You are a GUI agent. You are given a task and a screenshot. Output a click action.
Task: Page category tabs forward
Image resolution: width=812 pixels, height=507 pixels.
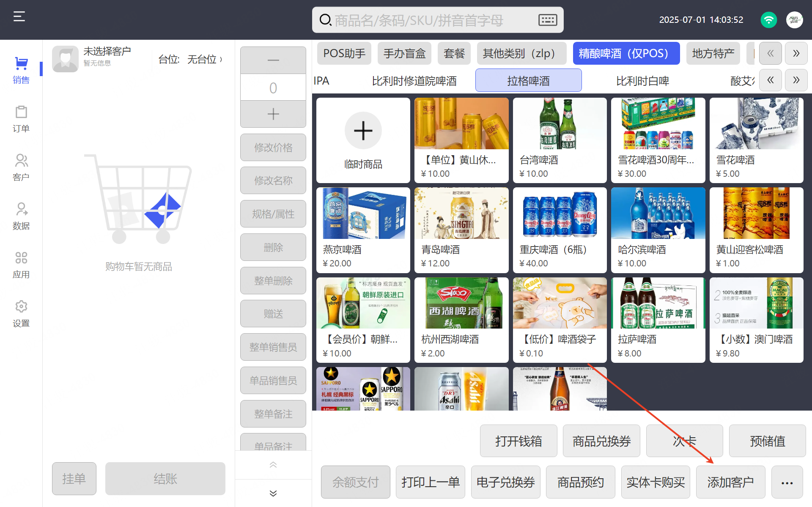click(x=796, y=53)
